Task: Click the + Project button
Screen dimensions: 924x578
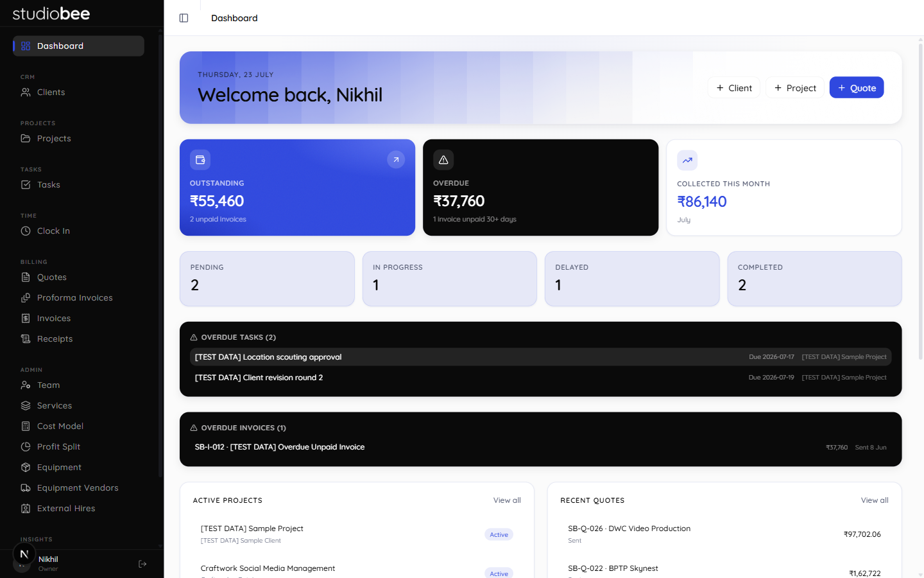Action: pyautogui.click(x=795, y=88)
